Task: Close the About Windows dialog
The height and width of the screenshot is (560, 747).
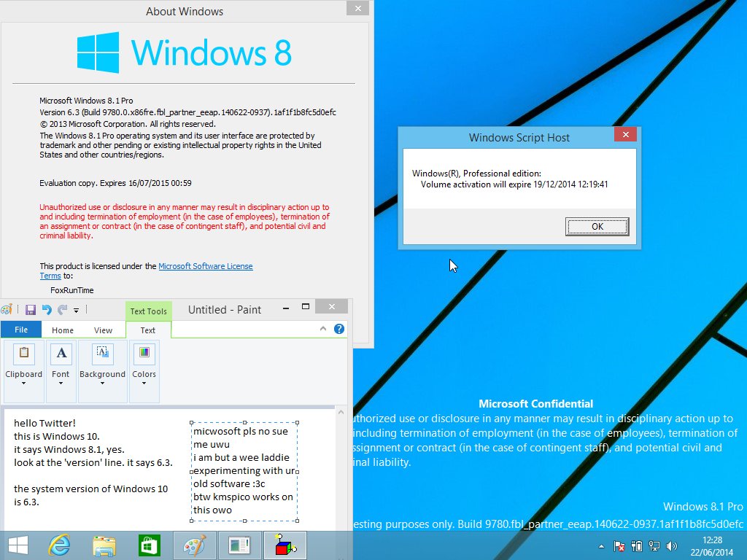Action: click(x=357, y=8)
